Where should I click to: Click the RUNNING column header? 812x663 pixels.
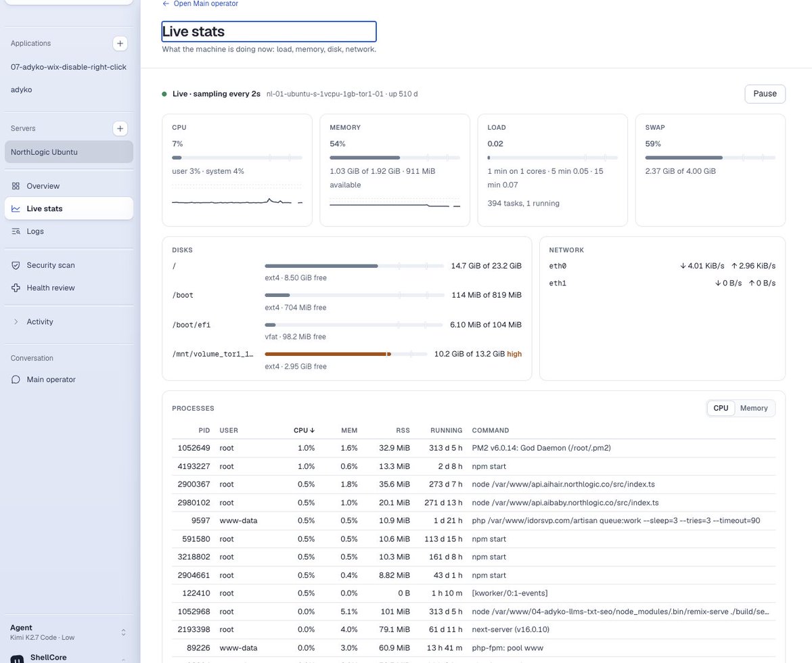(447, 430)
